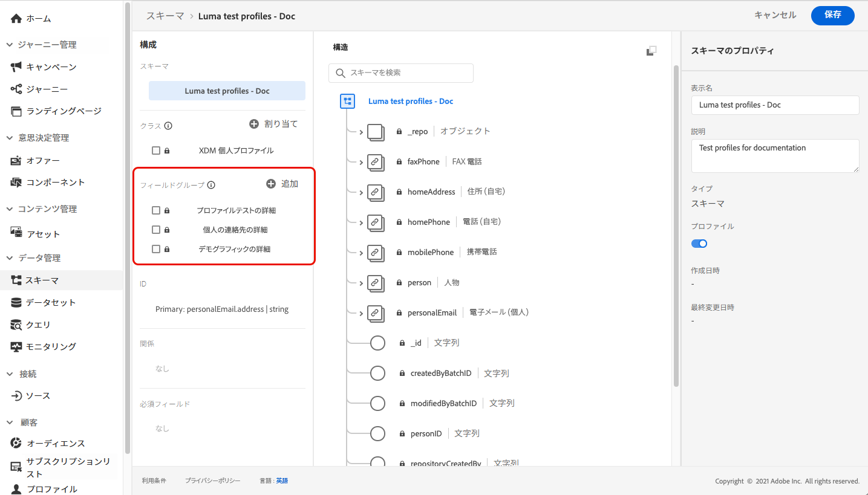Click the 英語 language link
The width and height of the screenshot is (868, 495).
tap(282, 480)
